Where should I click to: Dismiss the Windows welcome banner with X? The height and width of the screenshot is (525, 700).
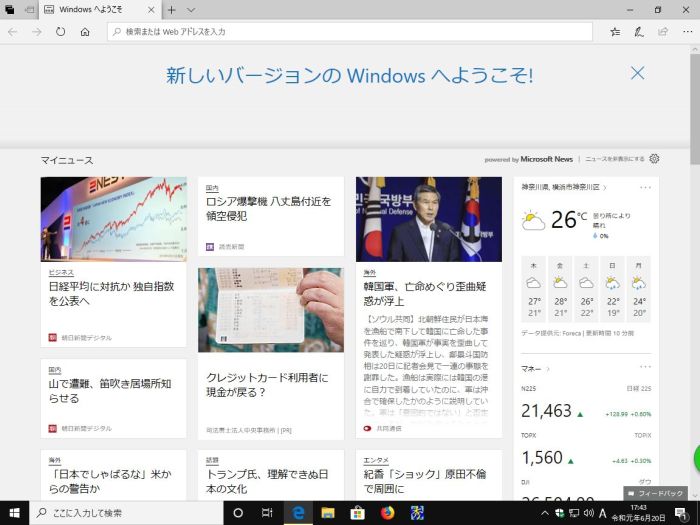click(x=637, y=73)
